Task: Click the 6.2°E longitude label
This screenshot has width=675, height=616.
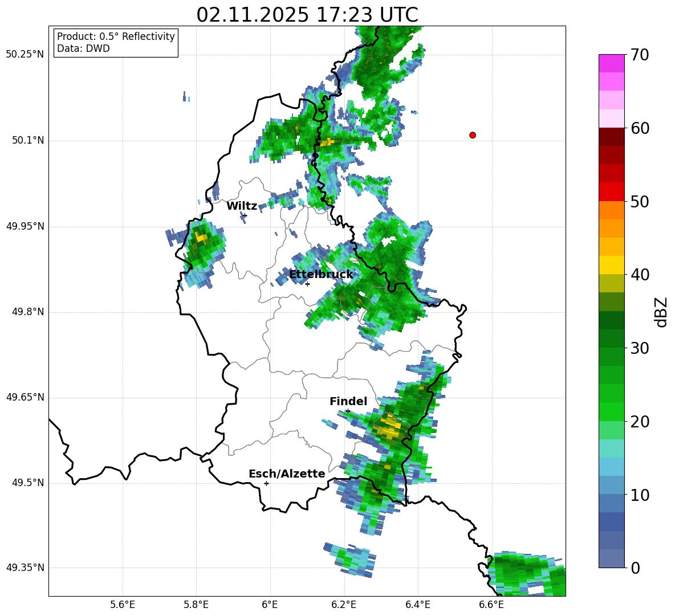Action: pyautogui.click(x=344, y=605)
